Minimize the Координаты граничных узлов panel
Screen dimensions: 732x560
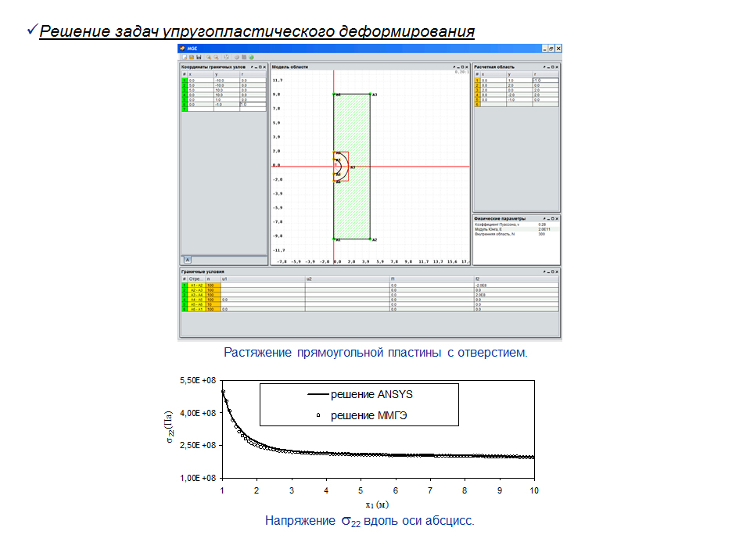pos(256,67)
